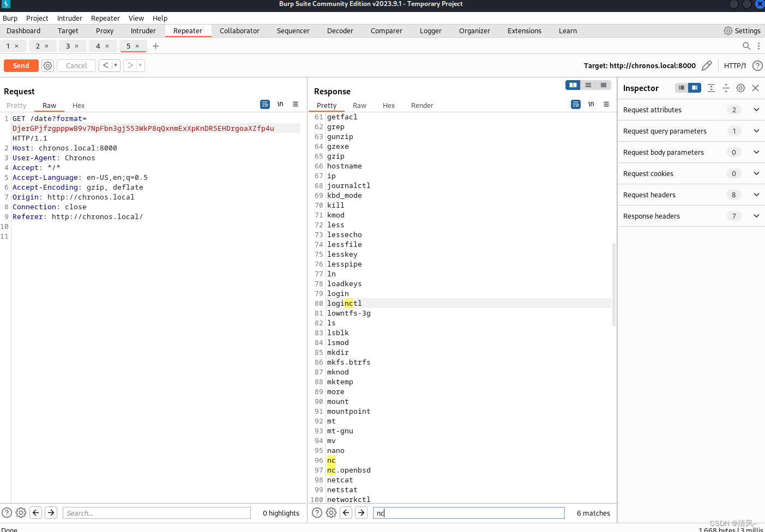This screenshot has height=532, width=765.
Task: Open the Project menu
Action: (x=37, y=18)
